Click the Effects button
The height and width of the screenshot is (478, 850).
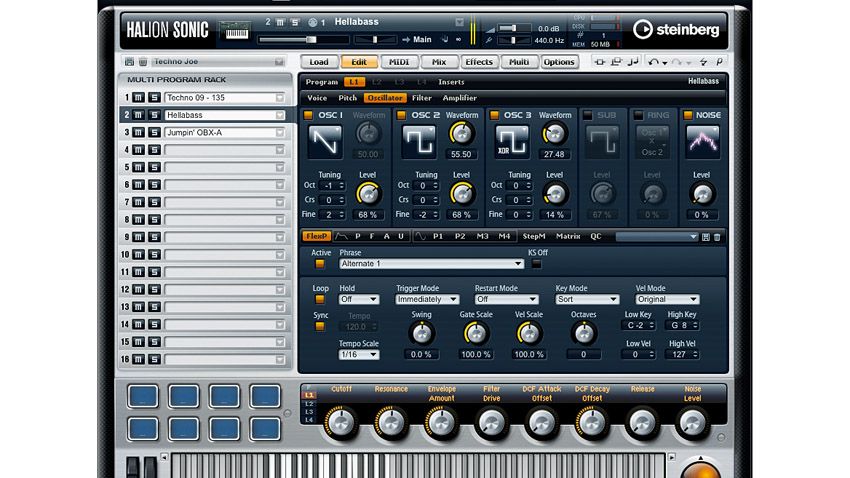tap(479, 62)
